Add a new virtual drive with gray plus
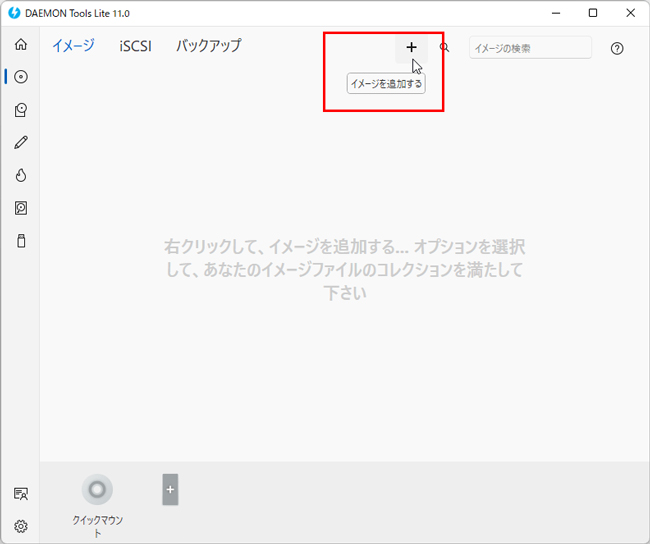Screen dimensions: 650x544 click(x=170, y=490)
